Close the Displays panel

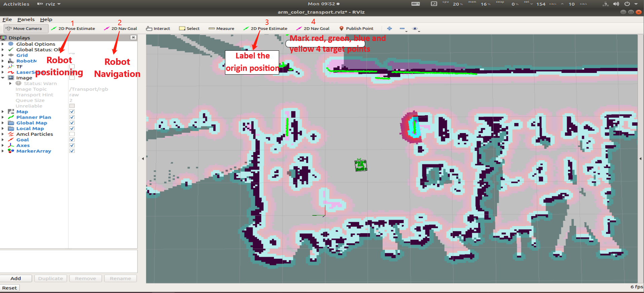pyautogui.click(x=134, y=38)
